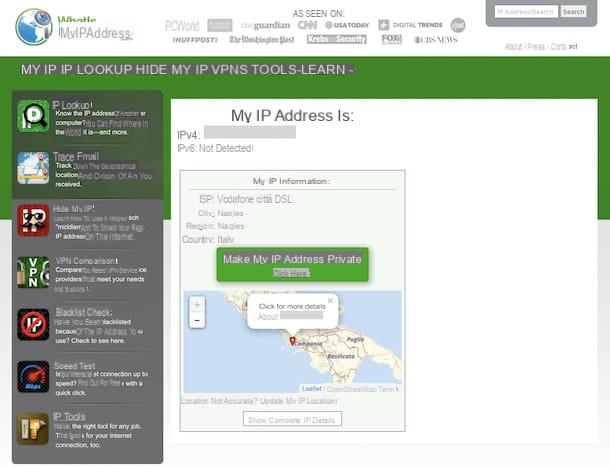
Task: Click the Krebs on Security logo
Action: pyautogui.click(x=337, y=39)
